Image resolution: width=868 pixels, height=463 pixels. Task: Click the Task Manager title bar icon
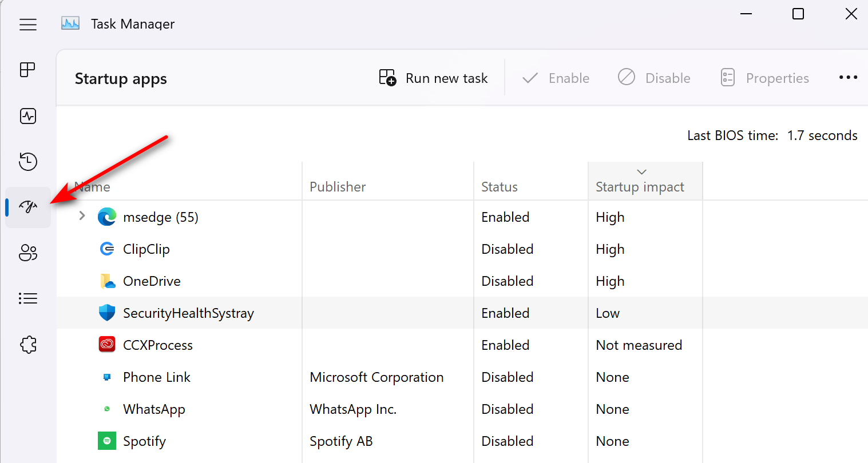coord(70,23)
